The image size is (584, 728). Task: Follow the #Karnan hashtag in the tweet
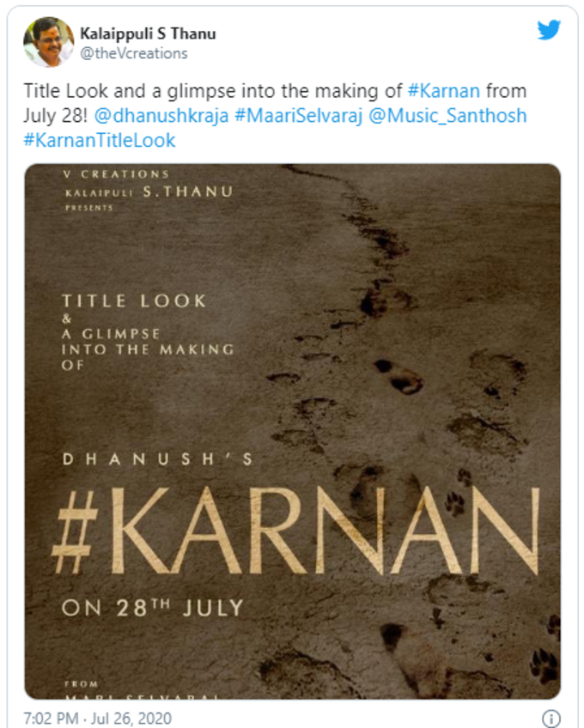click(x=444, y=90)
